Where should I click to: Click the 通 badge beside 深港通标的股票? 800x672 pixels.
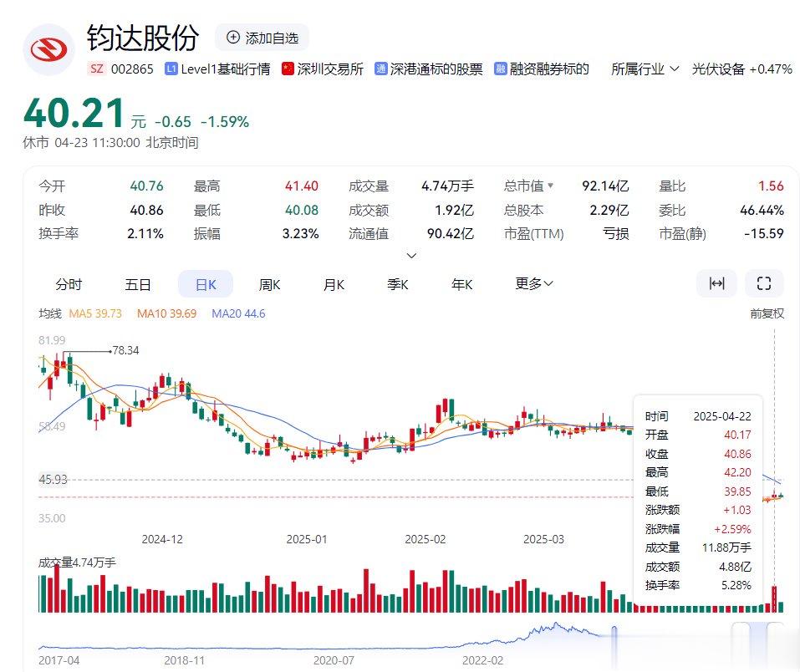point(381,69)
